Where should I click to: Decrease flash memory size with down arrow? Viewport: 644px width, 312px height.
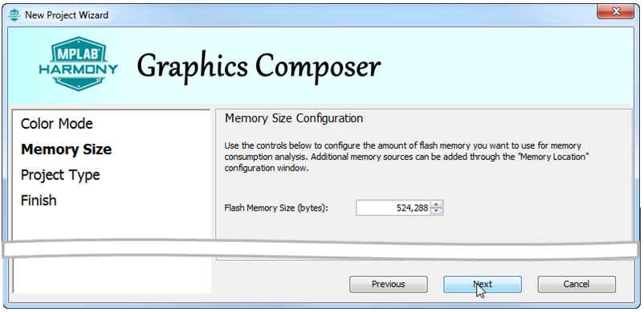click(436, 211)
